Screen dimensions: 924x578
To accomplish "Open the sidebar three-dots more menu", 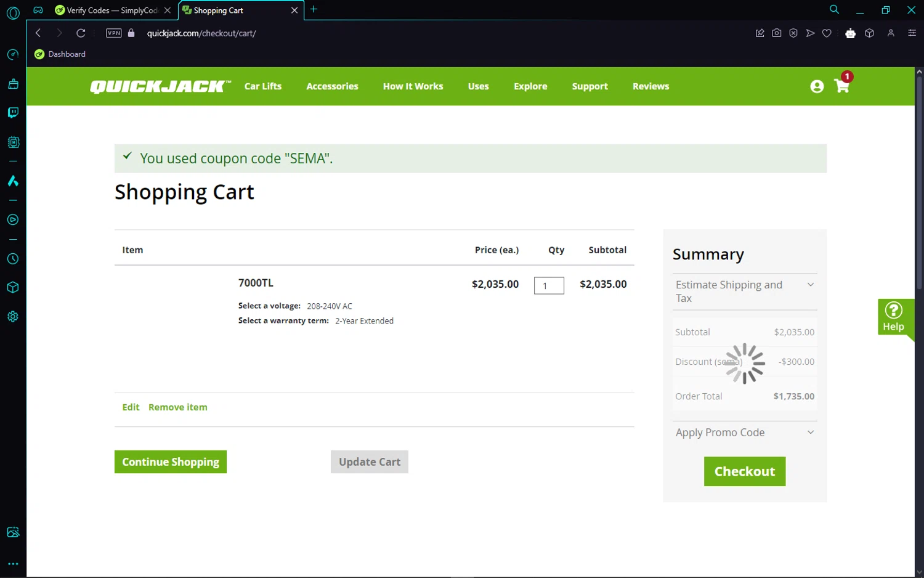I will point(13,564).
